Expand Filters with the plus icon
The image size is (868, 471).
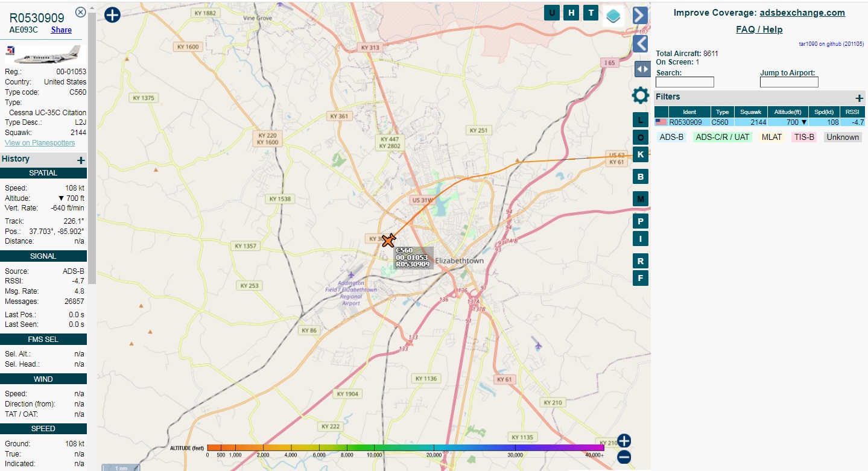pos(860,98)
